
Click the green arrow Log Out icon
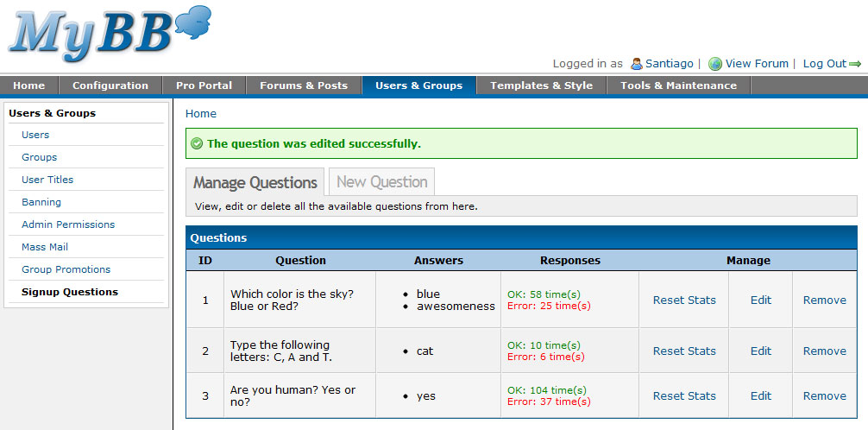pos(855,64)
